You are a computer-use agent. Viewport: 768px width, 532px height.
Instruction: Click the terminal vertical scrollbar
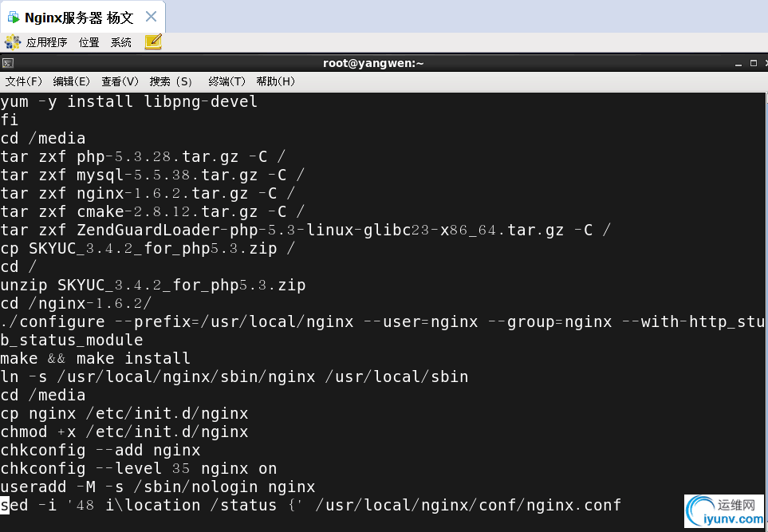pos(766,312)
